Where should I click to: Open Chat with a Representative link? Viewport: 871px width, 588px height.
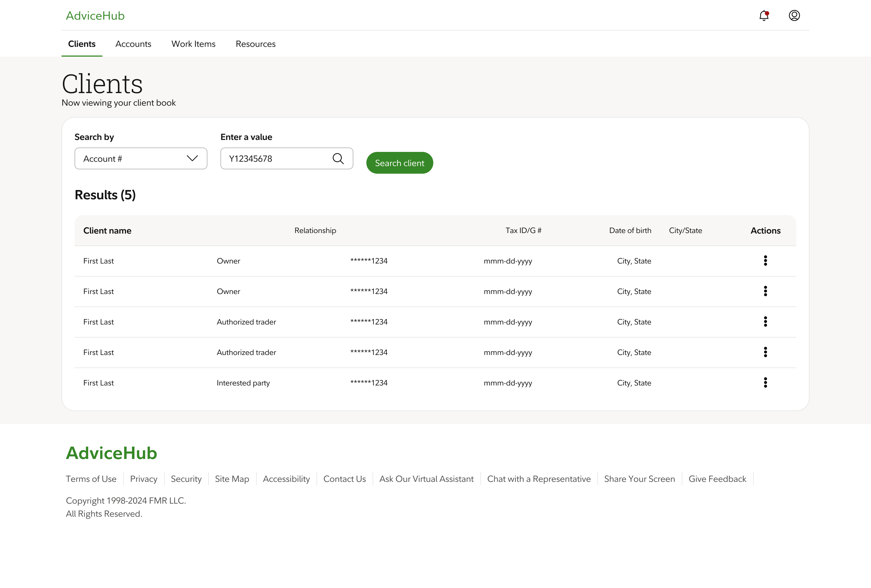click(539, 479)
